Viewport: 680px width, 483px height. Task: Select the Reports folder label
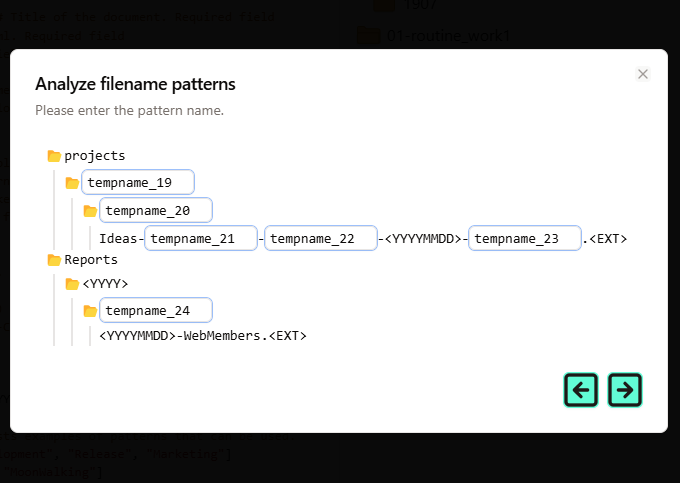coord(91,260)
